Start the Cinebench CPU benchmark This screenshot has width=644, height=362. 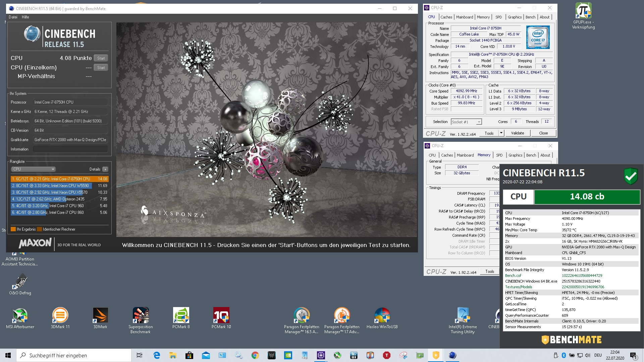[101, 58]
